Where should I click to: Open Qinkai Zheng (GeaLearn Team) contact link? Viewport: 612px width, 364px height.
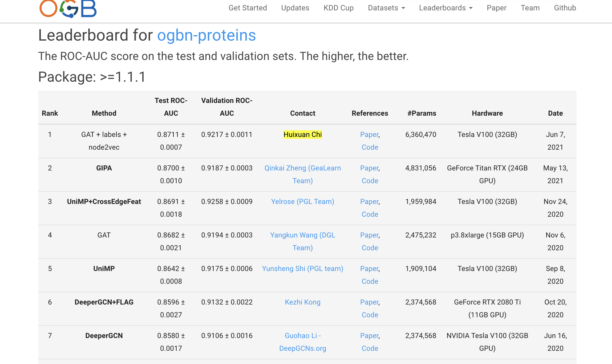tap(302, 168)
